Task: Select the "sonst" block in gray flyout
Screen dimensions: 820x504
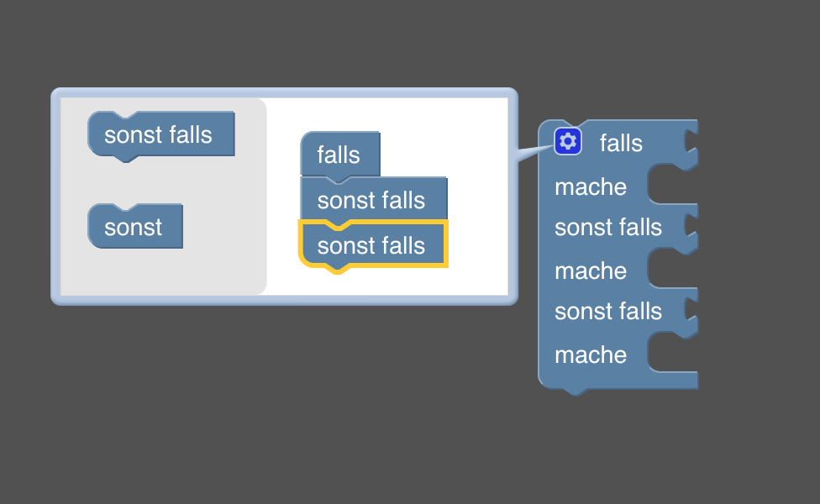Action: tap(135, 227)
